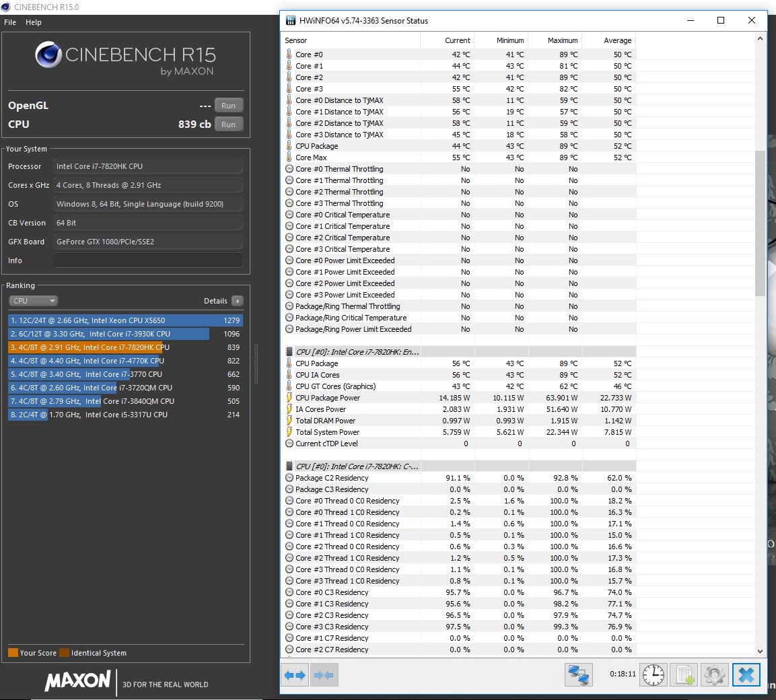Sort by the Sensor column header

(x=351, y=40)
